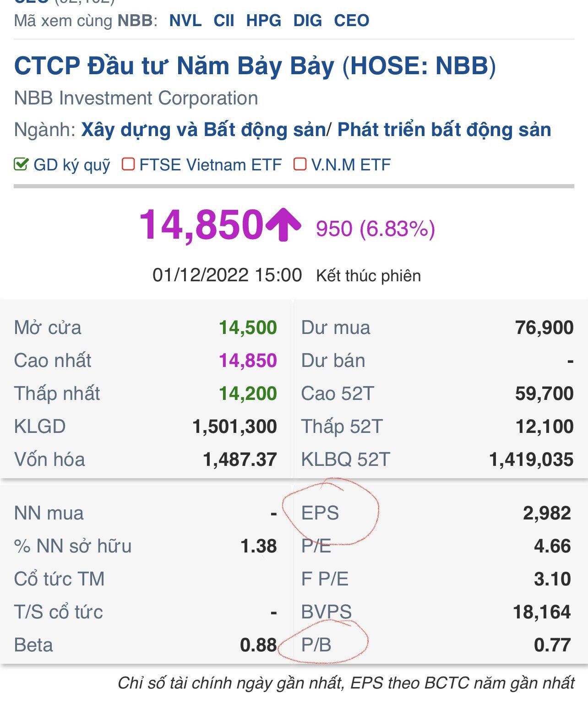
Task: Open the DIG stock ticker link
Action: coord(308,21)
